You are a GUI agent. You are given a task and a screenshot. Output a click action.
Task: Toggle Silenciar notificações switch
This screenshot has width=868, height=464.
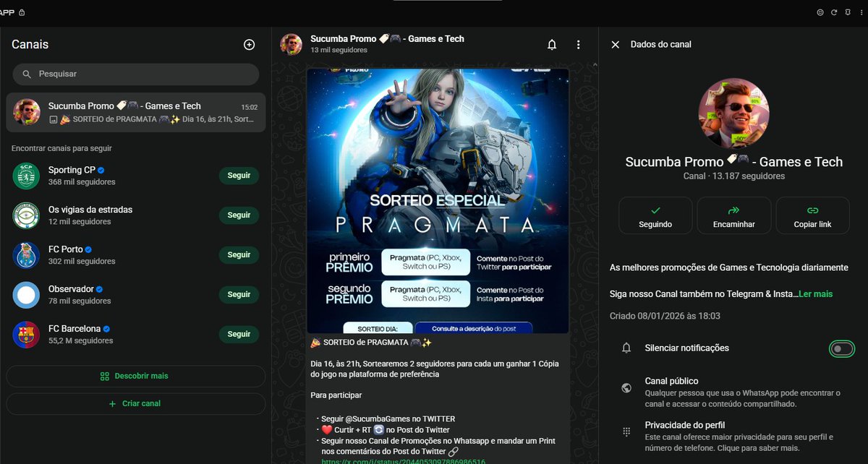[841, 348]
